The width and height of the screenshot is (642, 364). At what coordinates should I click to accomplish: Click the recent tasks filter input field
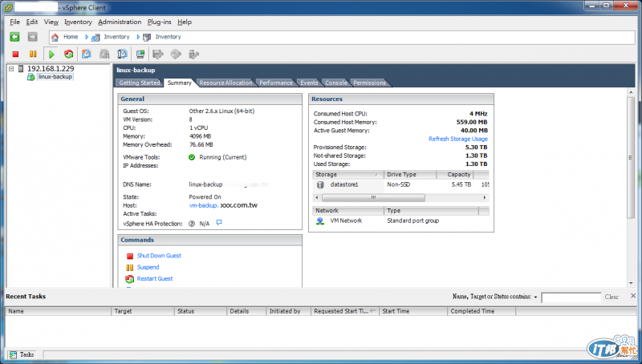tap(571, 297)
